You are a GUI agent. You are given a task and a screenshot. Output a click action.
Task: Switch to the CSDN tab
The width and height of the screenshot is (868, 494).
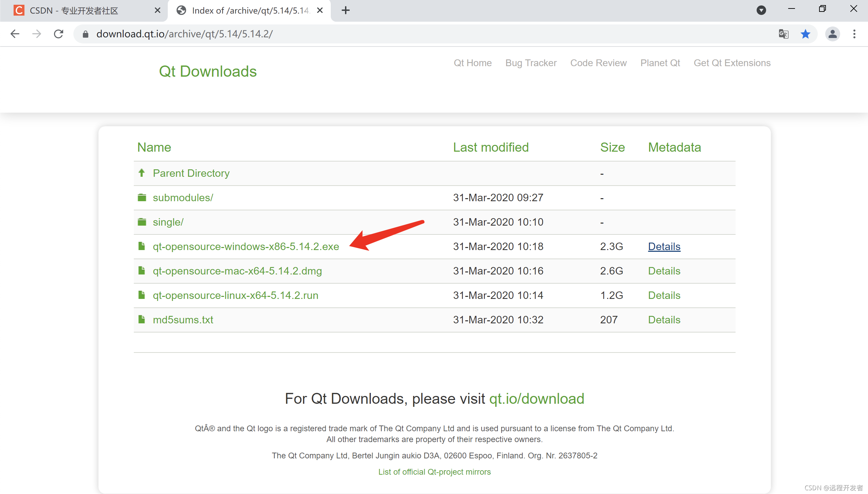tap(84, 11)
